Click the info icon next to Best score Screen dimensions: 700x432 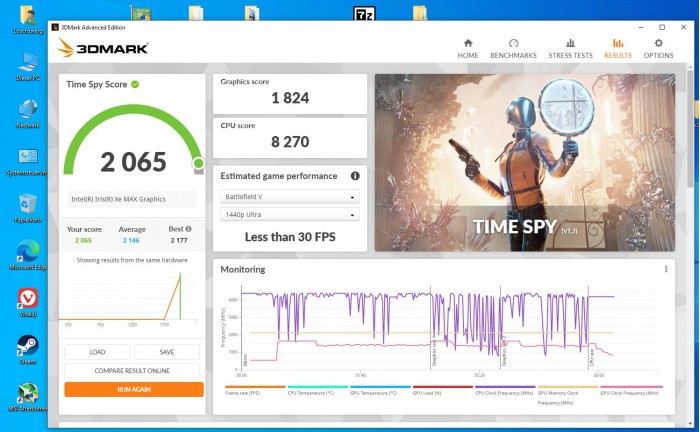(188, 229)
